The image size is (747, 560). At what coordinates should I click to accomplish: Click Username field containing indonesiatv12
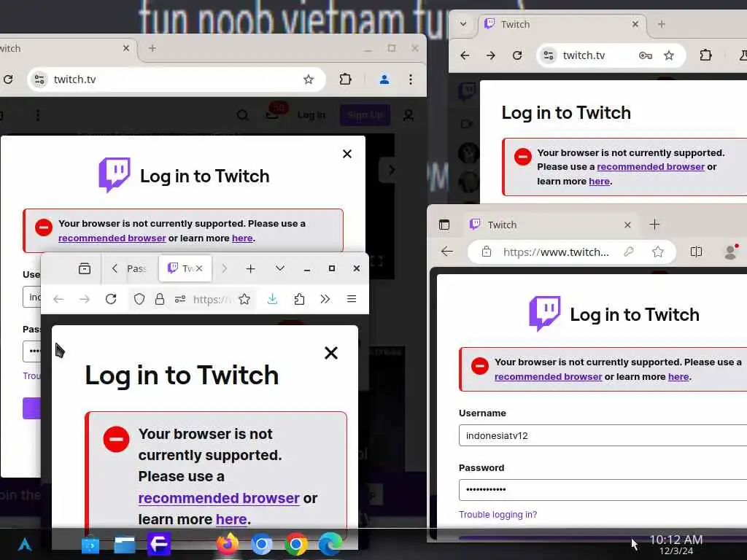click(603, 436)
